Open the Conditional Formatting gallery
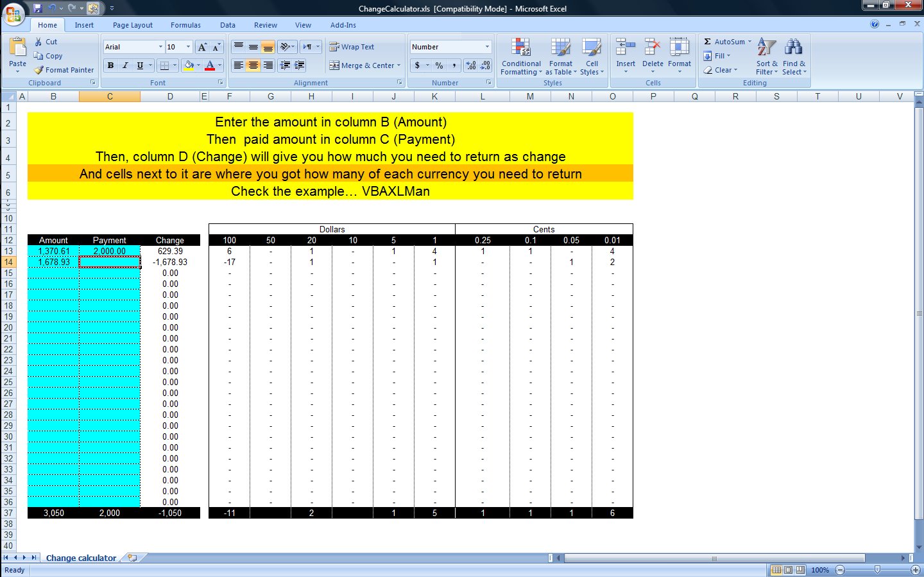Viewport: 924px width, 577px height. 520,56
